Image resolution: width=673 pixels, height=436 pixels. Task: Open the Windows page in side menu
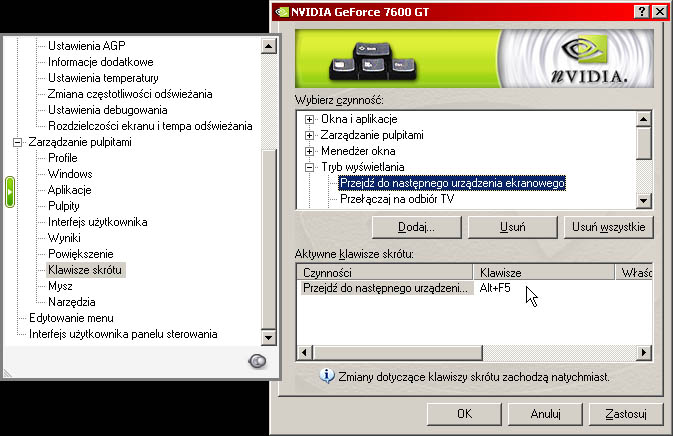[x=70, y=174]
